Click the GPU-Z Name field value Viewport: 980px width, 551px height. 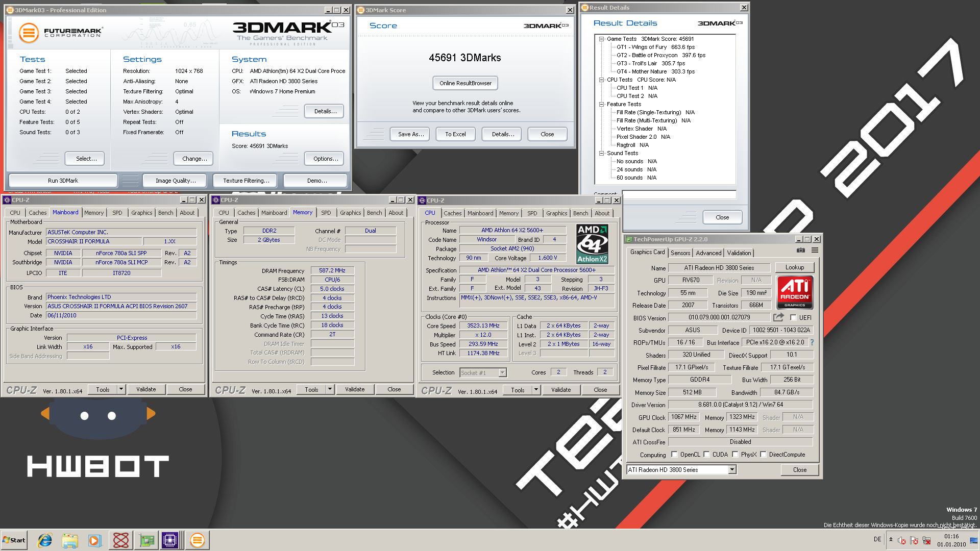[719, 268]
